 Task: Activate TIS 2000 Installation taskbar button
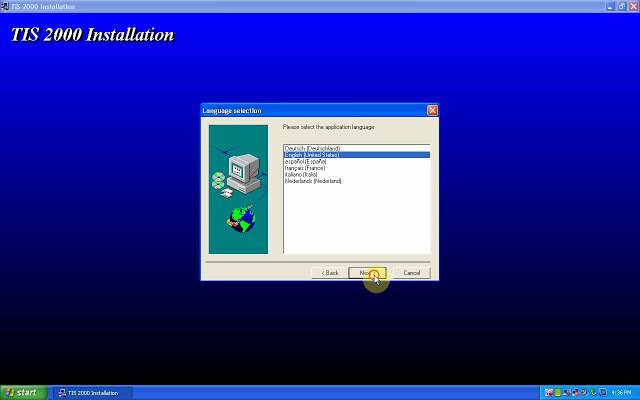(93, 393)
